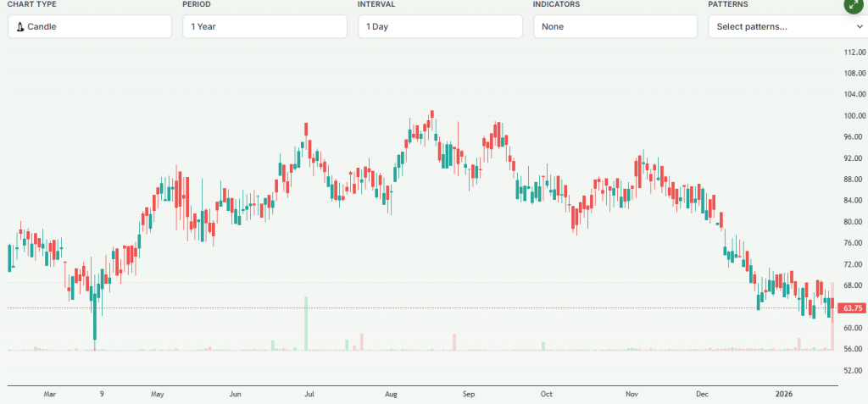
Task: Click the 88.00 price axis label
Action: 854,180
